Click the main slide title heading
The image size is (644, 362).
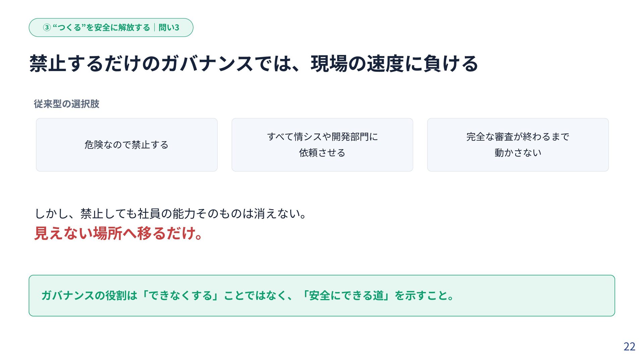[254, 64]
